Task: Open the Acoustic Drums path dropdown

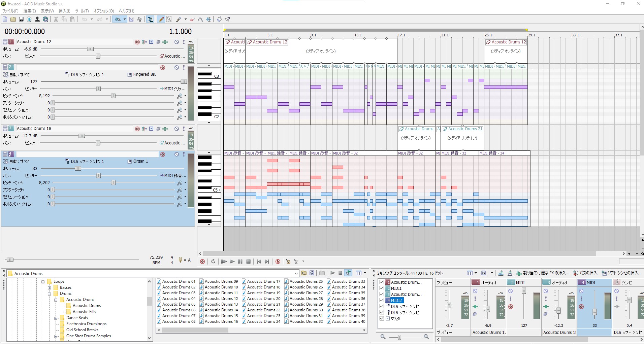Action: point(296,273)
